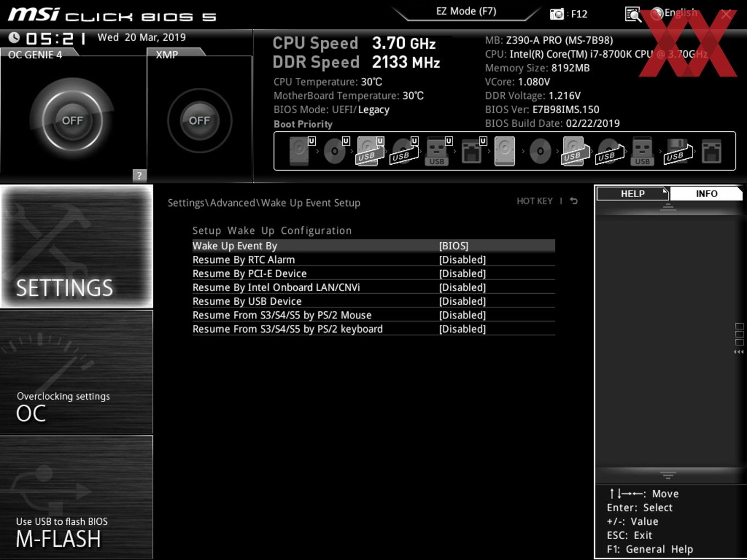
Task: Click the English language label
Action: click(681, 13)
